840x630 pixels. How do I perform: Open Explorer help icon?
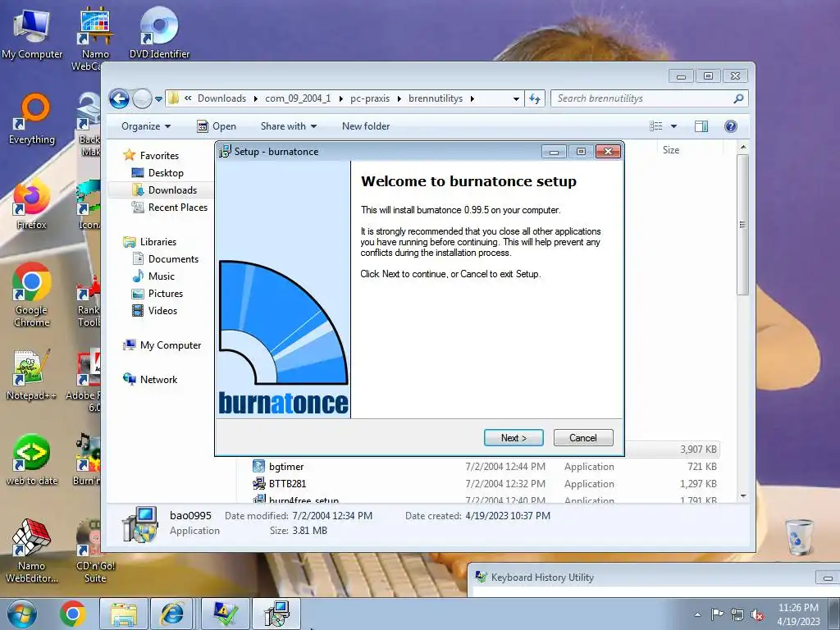click(730, 126)
